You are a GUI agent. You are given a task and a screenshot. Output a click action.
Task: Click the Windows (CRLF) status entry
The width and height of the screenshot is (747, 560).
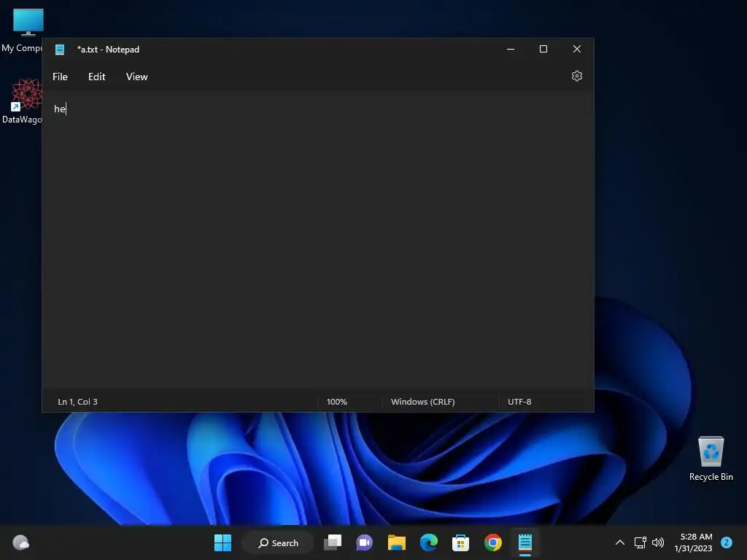(422, 402)
